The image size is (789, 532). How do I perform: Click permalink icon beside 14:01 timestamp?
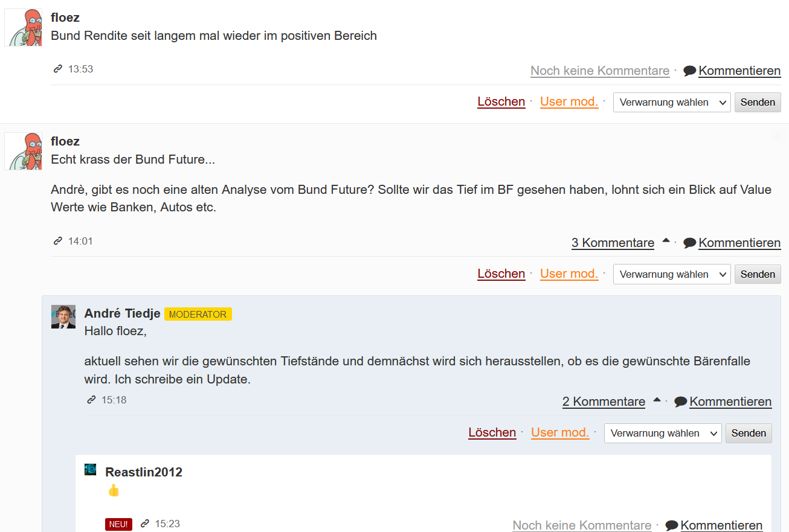[58, 241]
